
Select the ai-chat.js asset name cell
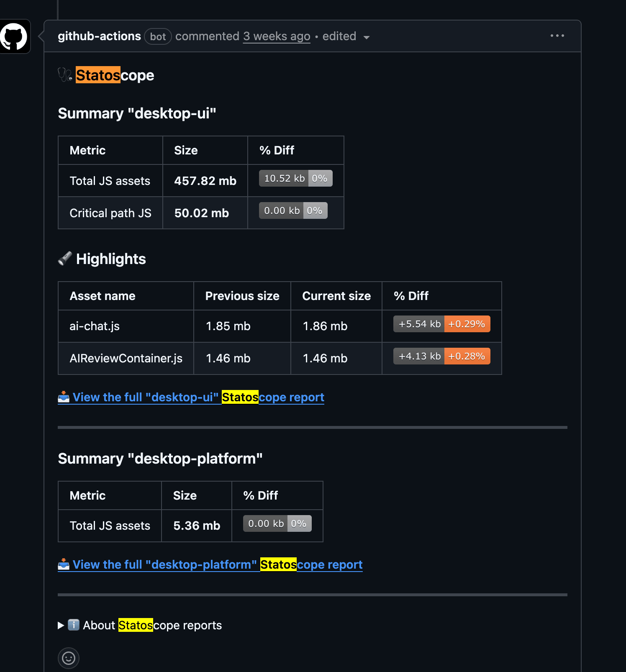(126, 326)
